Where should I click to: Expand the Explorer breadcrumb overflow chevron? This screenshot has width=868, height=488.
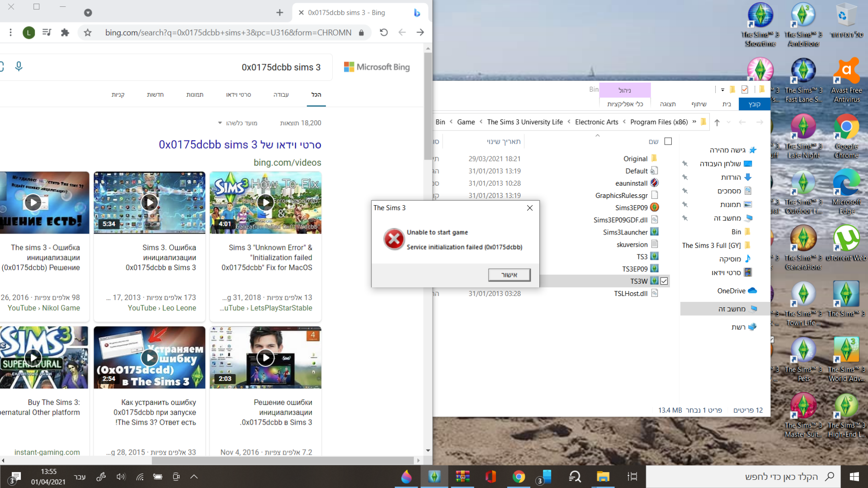click(x=694, y=122)
